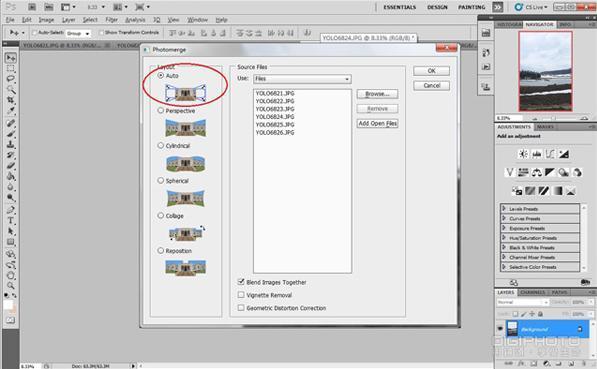This screenshot has height=369, width=597.
Task: Add a Curves adjustment
Action: (x=550, y=154)
